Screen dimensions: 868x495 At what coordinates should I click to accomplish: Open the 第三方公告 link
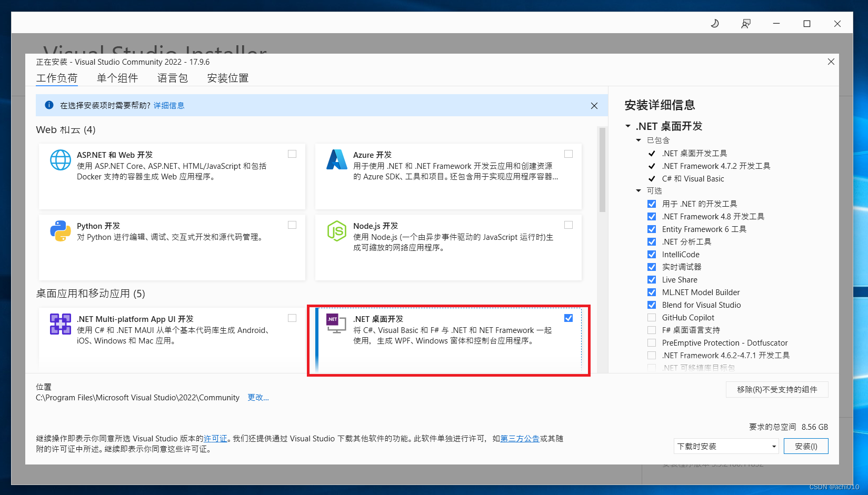click(x=520, y=439)
